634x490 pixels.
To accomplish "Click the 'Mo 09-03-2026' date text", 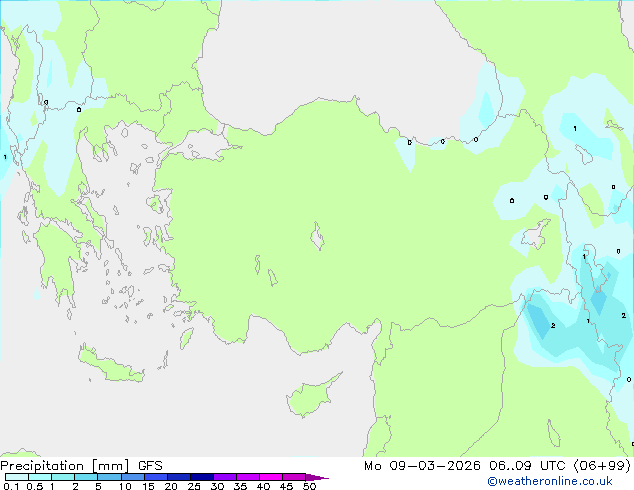I will [x=422, y=466].
